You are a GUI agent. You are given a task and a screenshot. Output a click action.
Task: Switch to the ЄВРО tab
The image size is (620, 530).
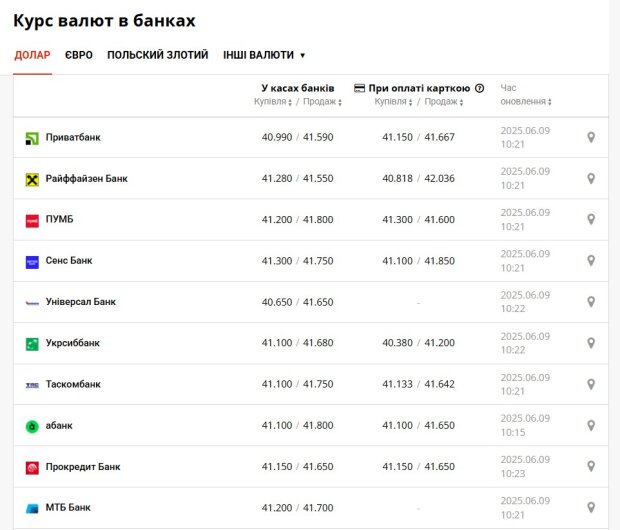(79, 55)
